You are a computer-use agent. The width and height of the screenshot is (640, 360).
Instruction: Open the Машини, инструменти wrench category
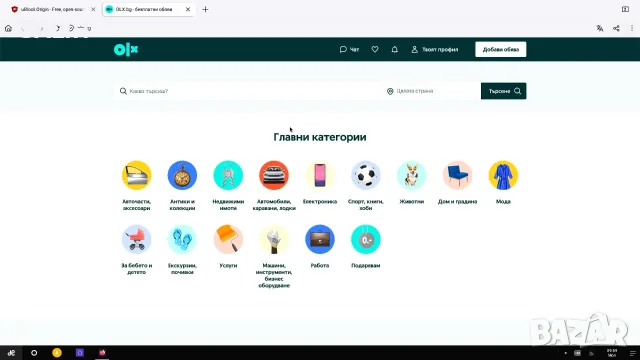coord(274,256)
